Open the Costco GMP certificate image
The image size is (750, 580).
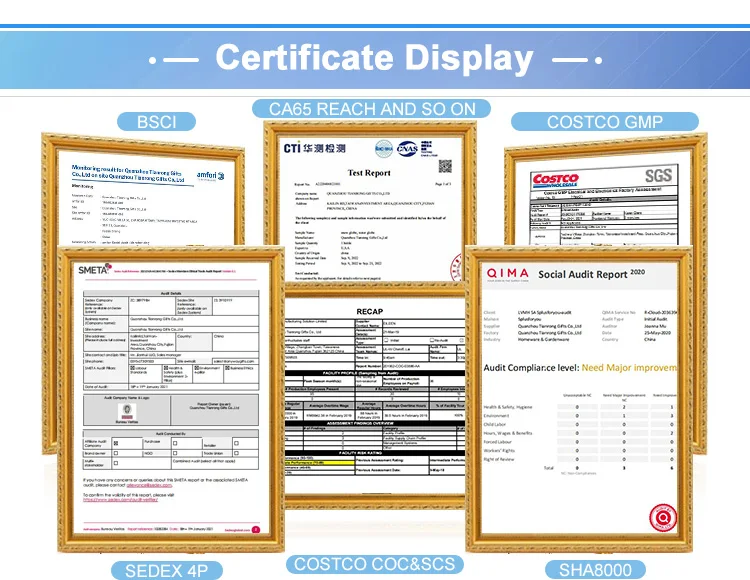pyautogui.click(x=603, y=200)
